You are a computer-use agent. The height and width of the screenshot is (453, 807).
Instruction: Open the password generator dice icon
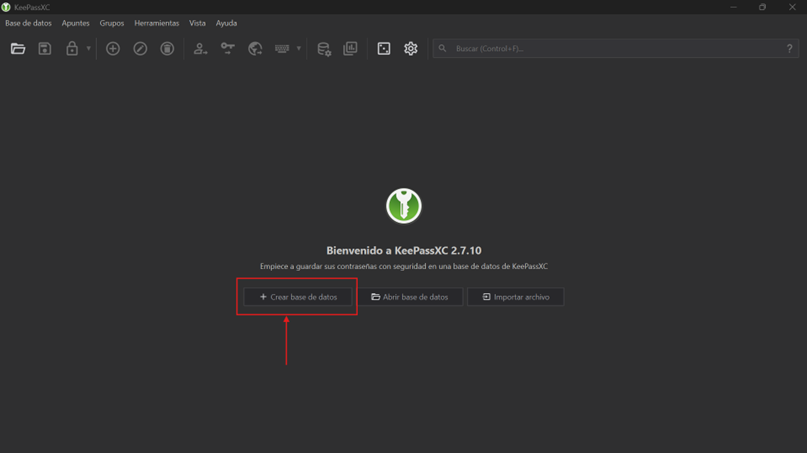click(x=384, y=48)
